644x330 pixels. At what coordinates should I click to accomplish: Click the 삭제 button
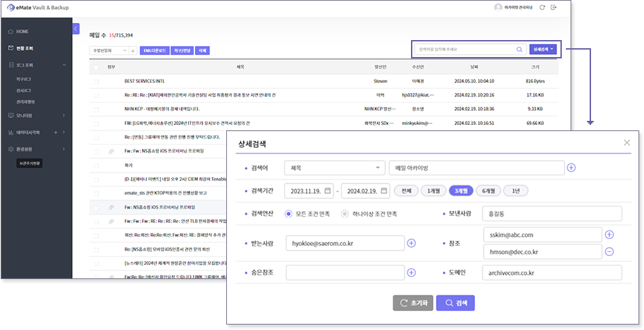pos(202,50)
